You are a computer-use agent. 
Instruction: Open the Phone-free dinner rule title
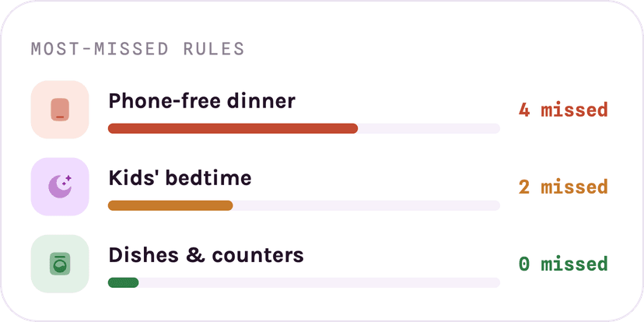tap(201, 101)
